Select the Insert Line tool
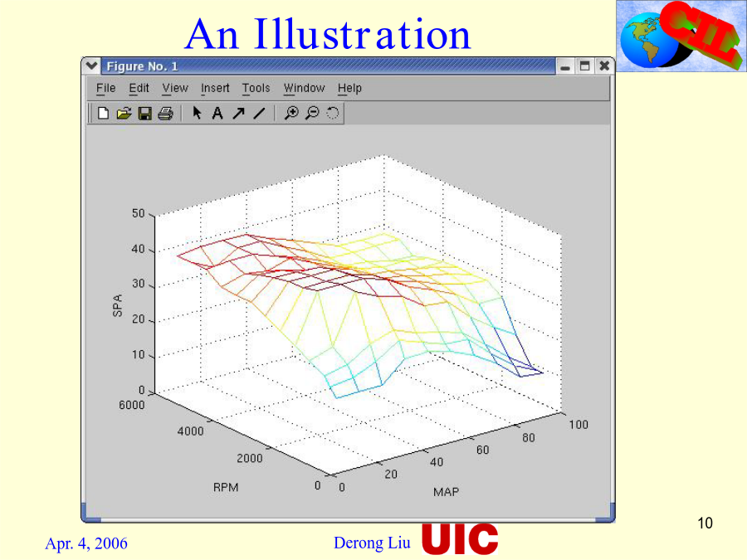 coord(259,114)
